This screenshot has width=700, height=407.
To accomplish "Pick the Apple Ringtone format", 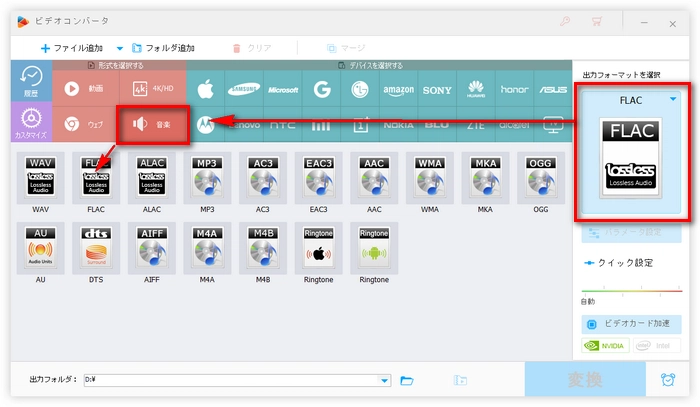I will [318, 246].
